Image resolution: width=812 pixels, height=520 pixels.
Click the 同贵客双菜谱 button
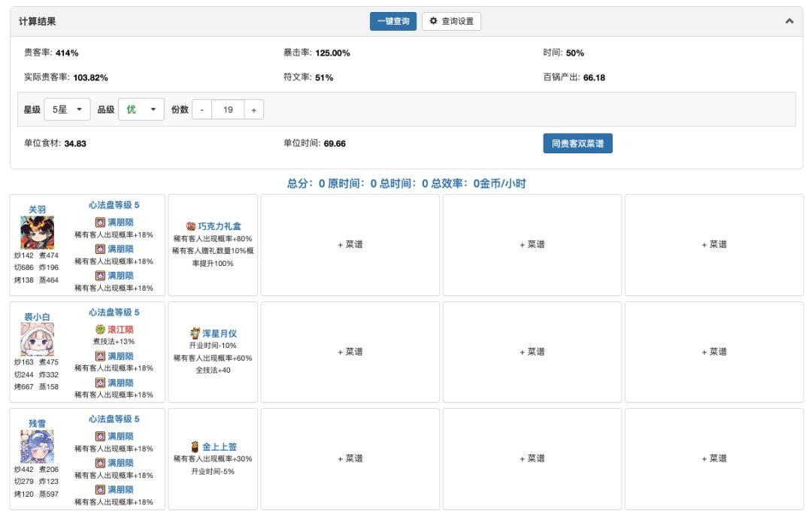577,144
